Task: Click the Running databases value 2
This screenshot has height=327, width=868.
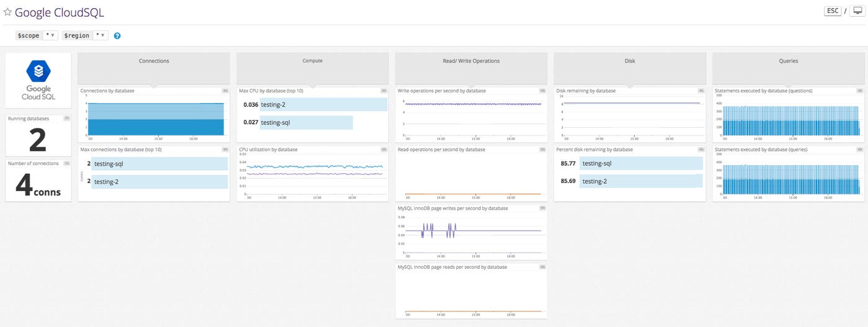Action: [38, 140]
